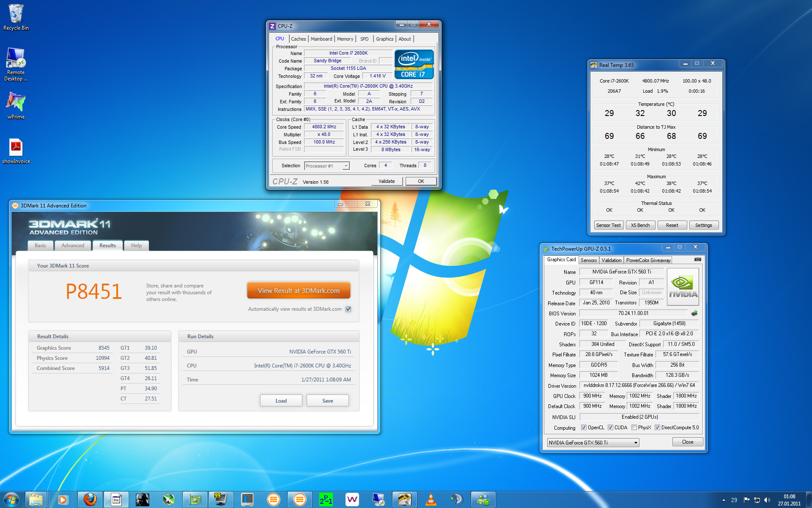Open the Graphics tab in CPU-Z

point(384,39)
